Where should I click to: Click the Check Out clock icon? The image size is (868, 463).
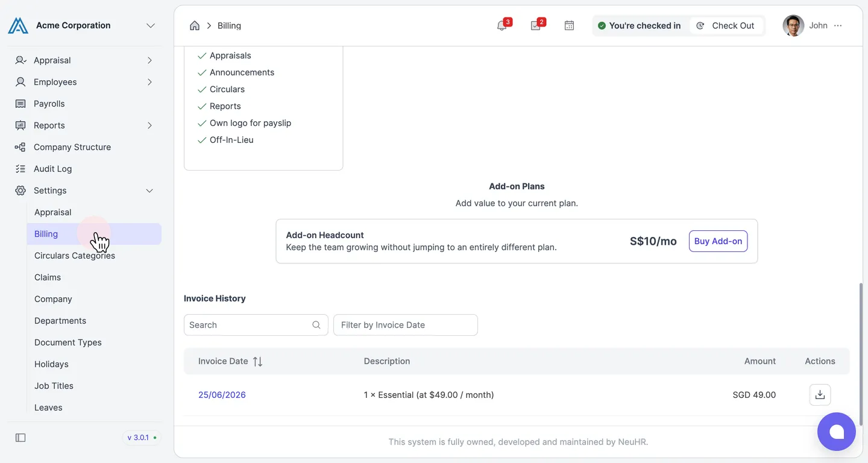click(x=700, y=25)
